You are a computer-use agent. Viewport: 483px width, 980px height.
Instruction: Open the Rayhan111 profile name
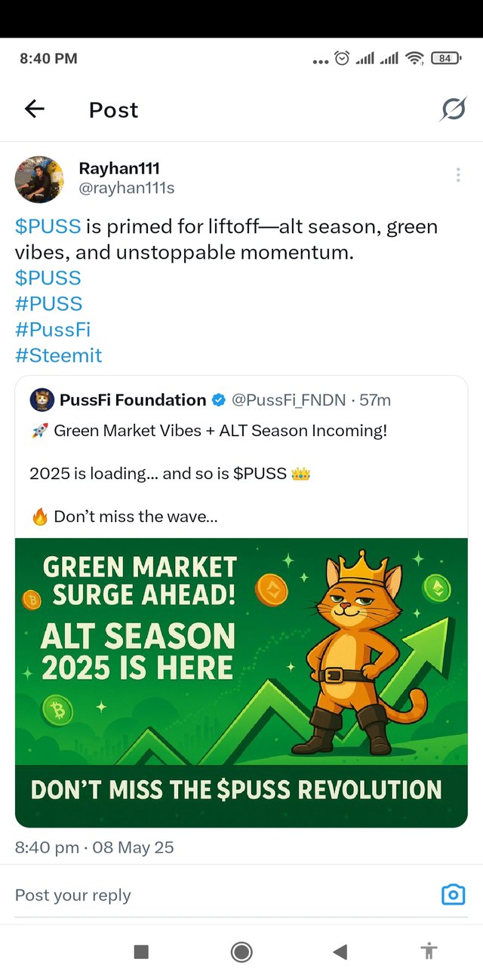(x=119, y=168)
